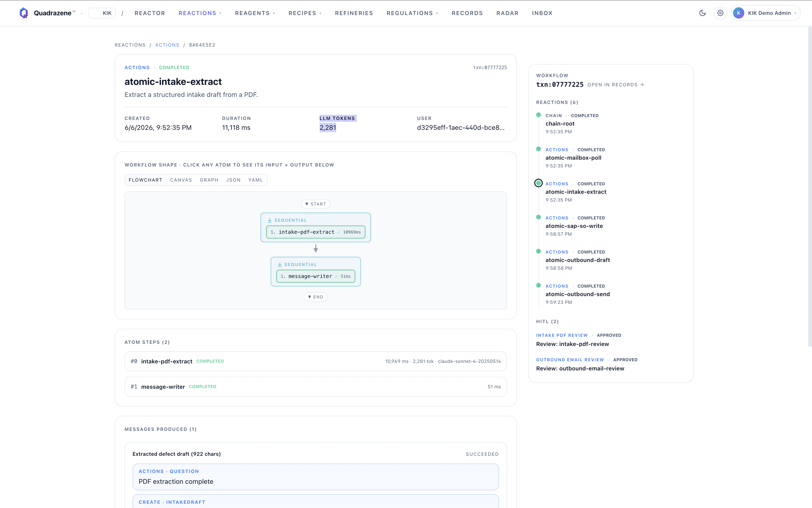The image size is (812, 508).
Task: Click the Duration value 11,118 ms
Action: click(236, 128)
